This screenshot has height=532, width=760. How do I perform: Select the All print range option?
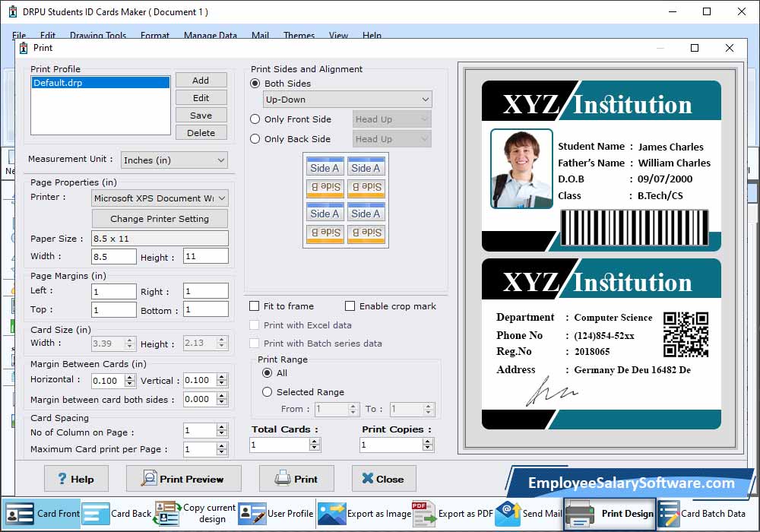click(x=267, y=373)
